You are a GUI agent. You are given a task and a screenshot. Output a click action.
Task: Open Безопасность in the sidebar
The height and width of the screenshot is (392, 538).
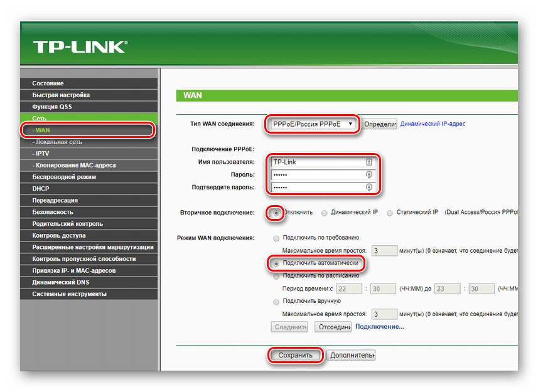(x=89, y=212)
